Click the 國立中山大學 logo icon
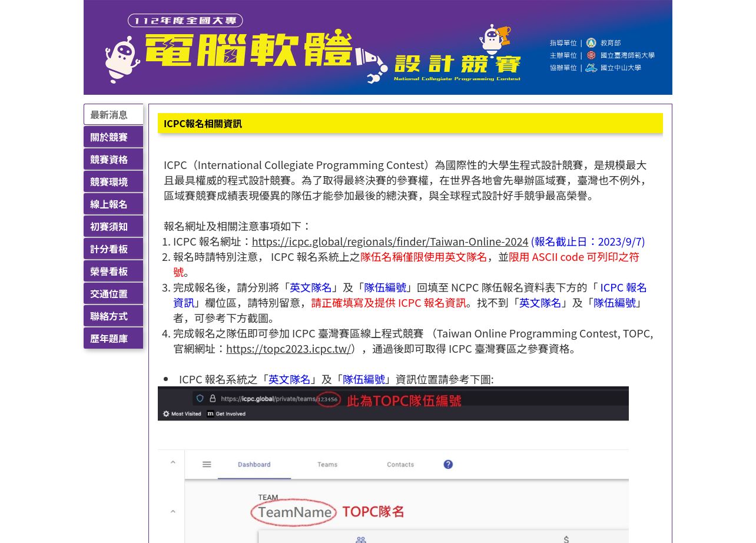This screenshot has width=756, height=543. point(591,68)
